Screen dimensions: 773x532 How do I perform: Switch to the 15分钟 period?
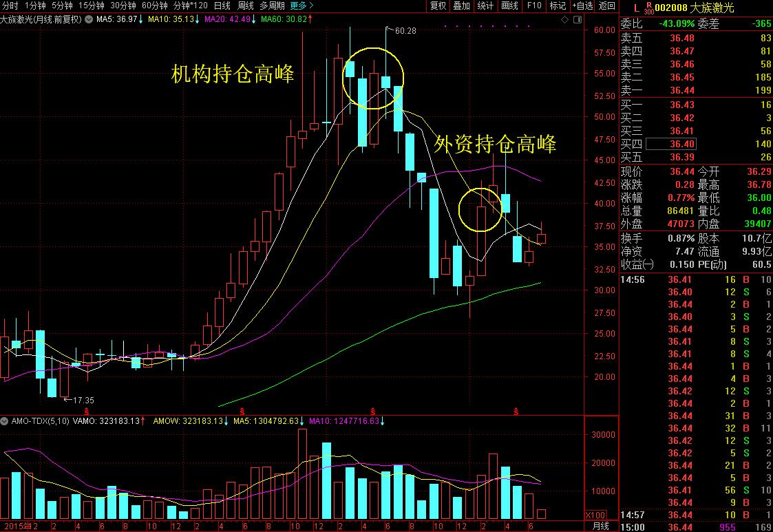[x=92, y=6]
